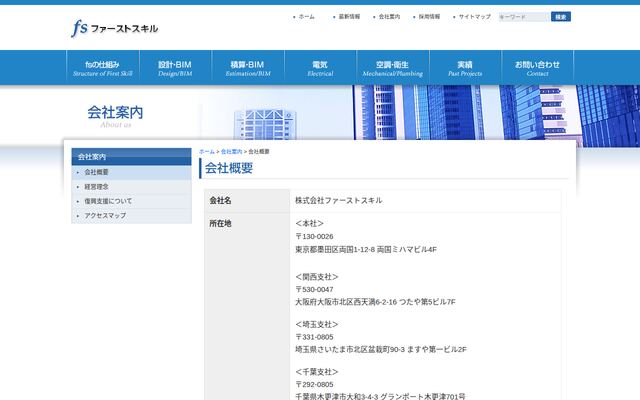
Task: Click the <埼玉支社> heading text
Action: (317, 324)
